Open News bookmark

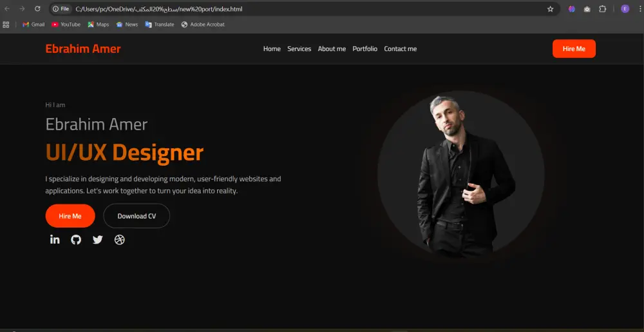point(128,24)
